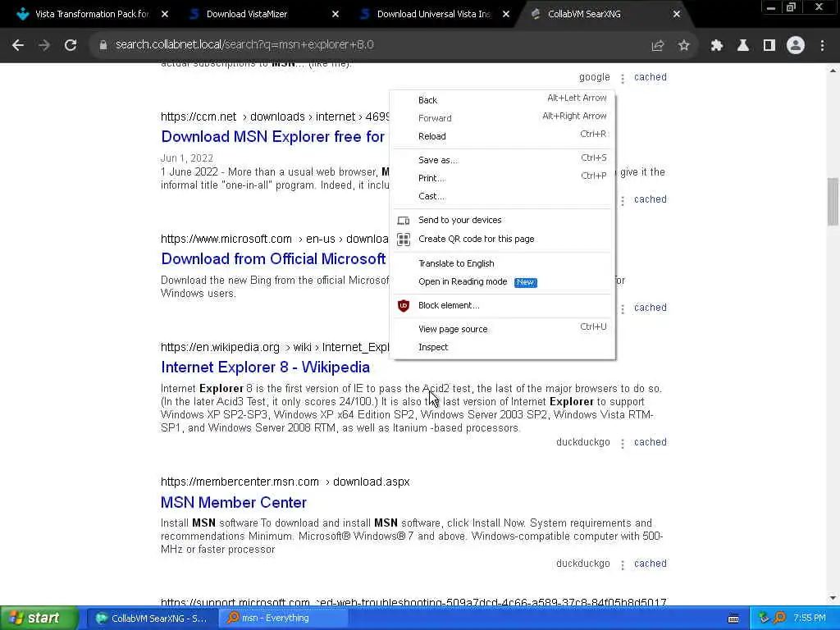Image resolution: width=840 pixels, height=630 pixels.
Task: Choose Open in Reading mode
Action: tap(503, 282)
